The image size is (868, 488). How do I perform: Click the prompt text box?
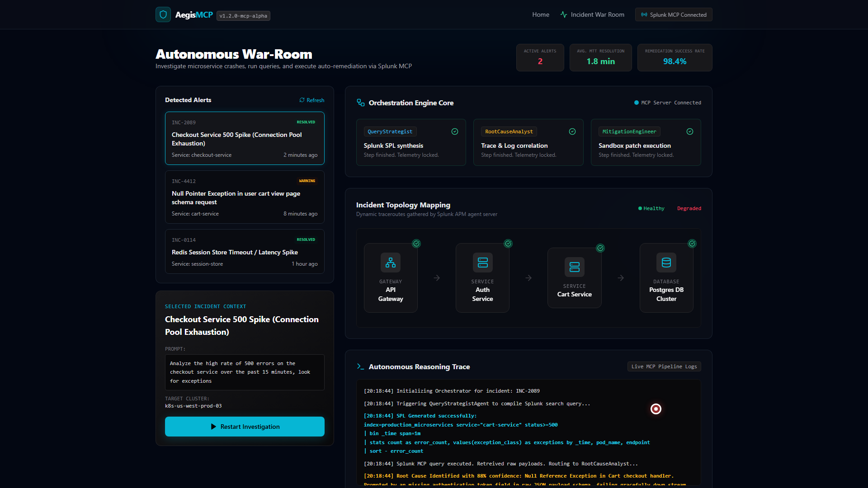[x=245, y=372]
